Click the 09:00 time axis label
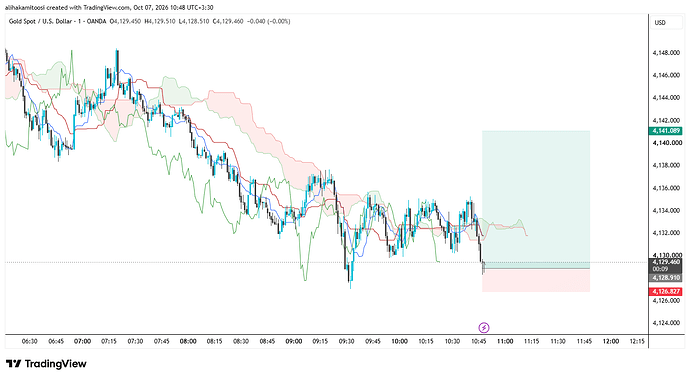Image resolution: width=690 pixels, height=379 pixels. coord(294,341)
